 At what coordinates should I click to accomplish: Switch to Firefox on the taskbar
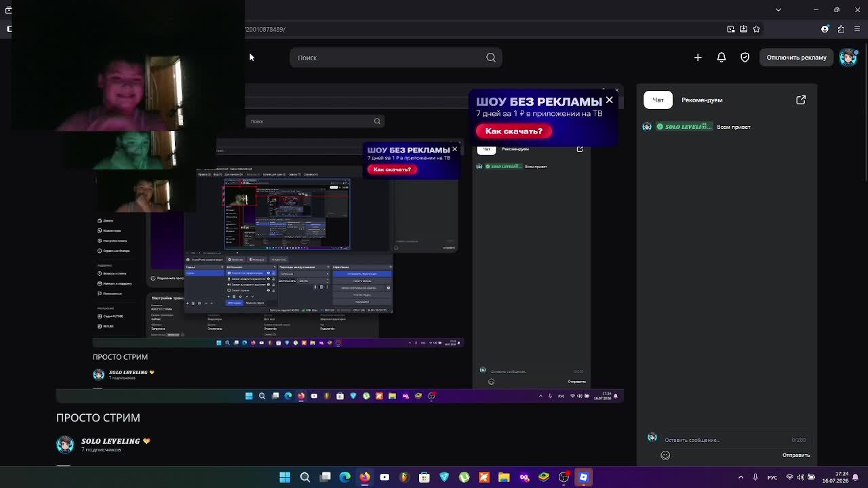pos(365,477)
